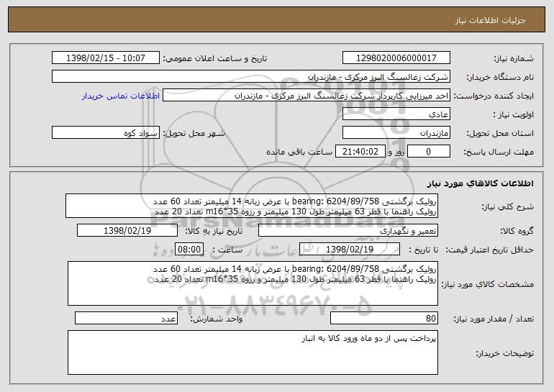Click the label توضیحات خریدار
The width and height of the screenshot is (554, 392).
[x=505, y=353]
